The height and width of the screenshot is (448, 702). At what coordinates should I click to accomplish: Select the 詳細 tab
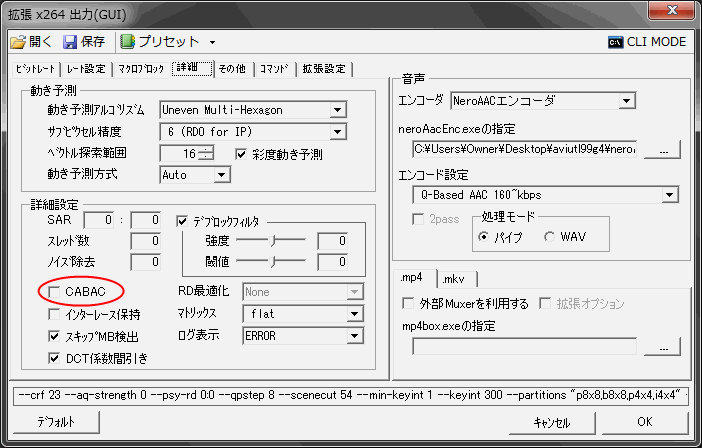(x=192, y=68)
